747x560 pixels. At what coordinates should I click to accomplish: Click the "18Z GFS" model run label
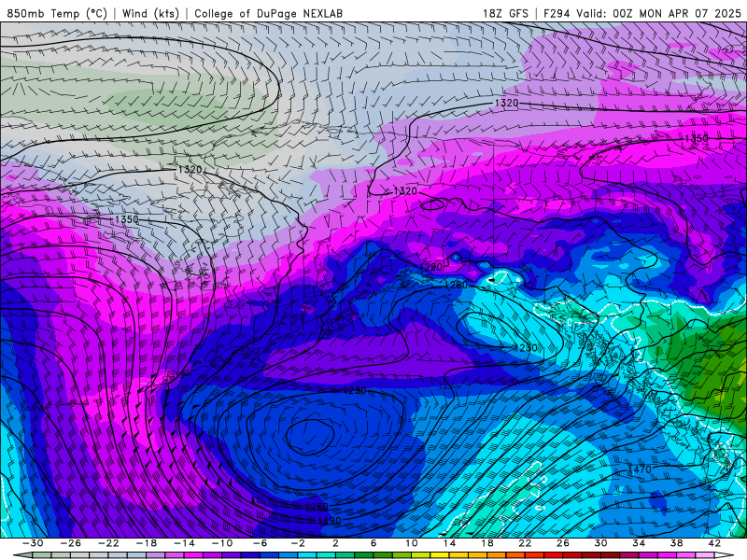[x=505, y=13]
